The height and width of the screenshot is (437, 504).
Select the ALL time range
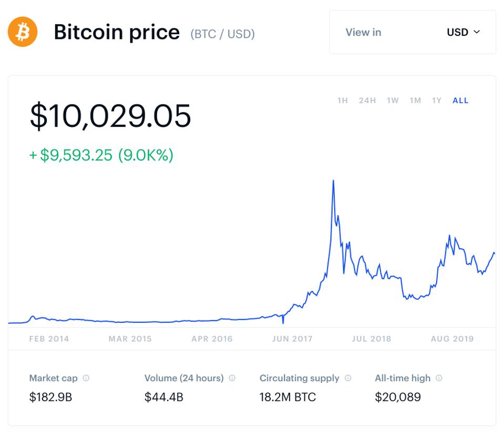460,100
